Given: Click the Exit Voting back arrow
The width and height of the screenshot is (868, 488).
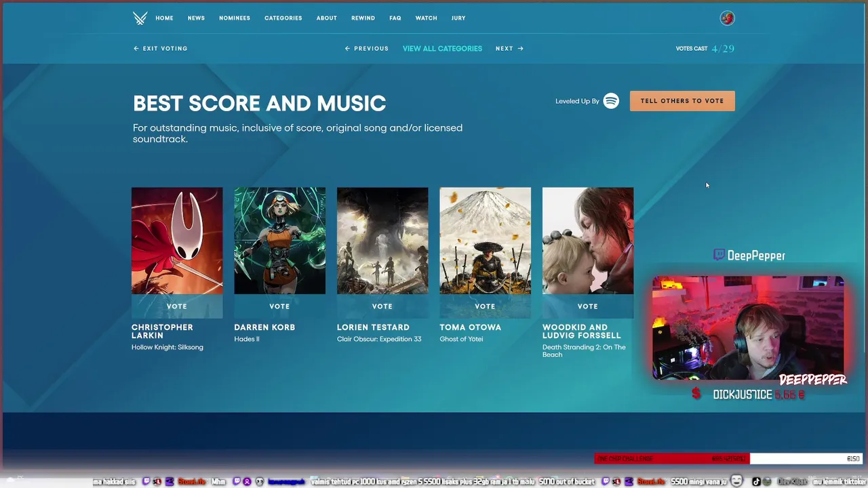Looking at the screenshot, I should [136, 49].
